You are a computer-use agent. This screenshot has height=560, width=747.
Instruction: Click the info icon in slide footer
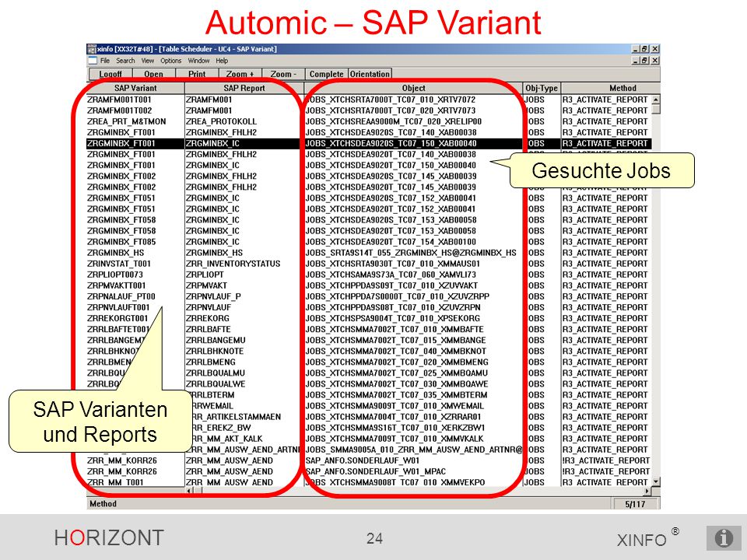click(x=724, y=538)
